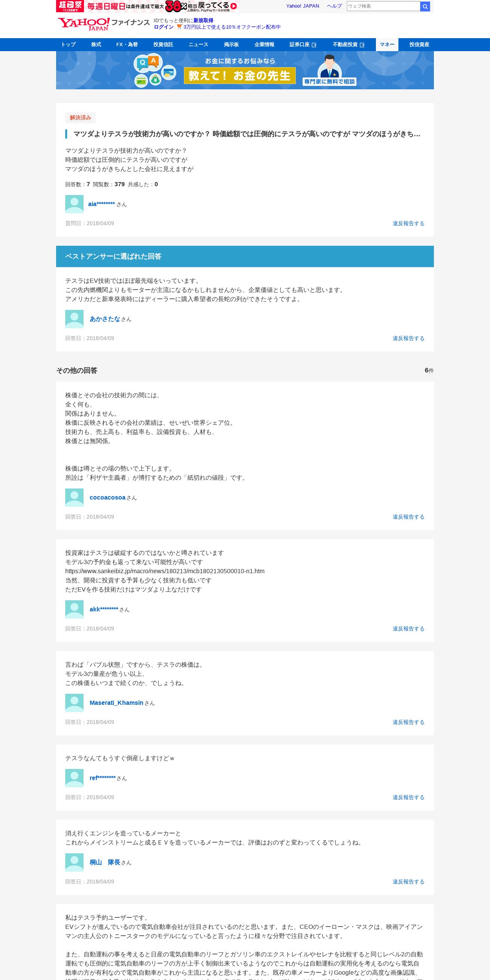The image size is (490, 980).
Task: Click the ログイン link
Action: click(x=164, y=27)
